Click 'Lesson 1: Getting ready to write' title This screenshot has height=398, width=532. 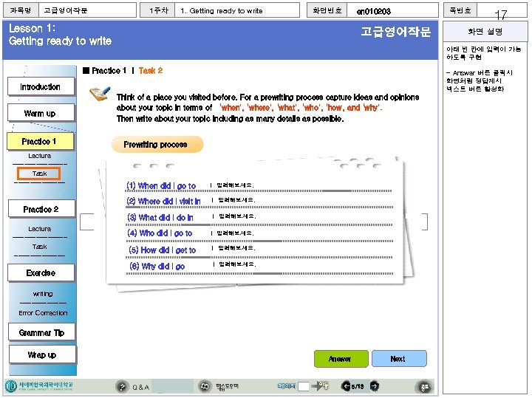[x=60, y=35]
